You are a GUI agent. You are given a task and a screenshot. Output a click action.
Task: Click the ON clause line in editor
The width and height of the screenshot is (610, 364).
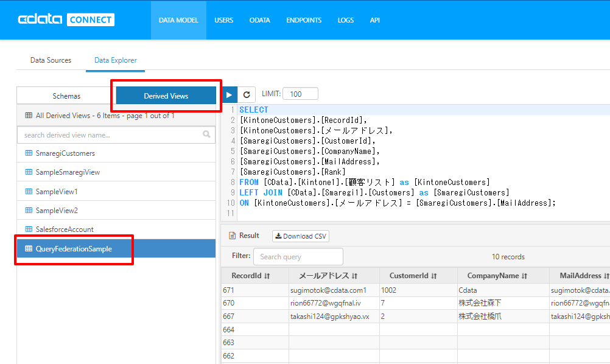tap(398, 203)
